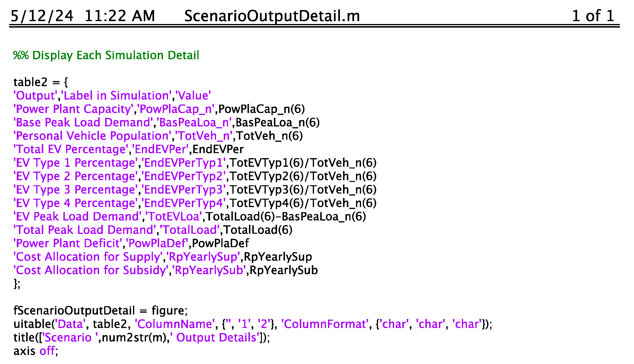Click the 'Power Plant Capacity' string
The width and height of the screenshot is (634, 364).
[73, 109]
